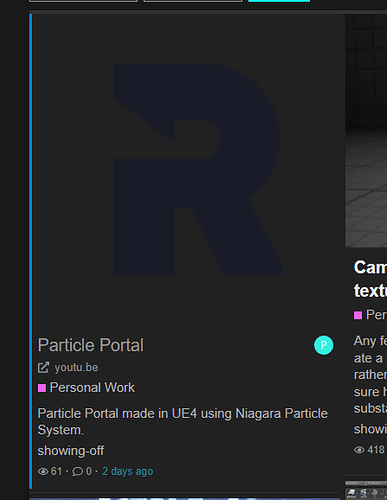Click the Particle Portal description text
Screen dimensions: 387x500
coord(183,422)
